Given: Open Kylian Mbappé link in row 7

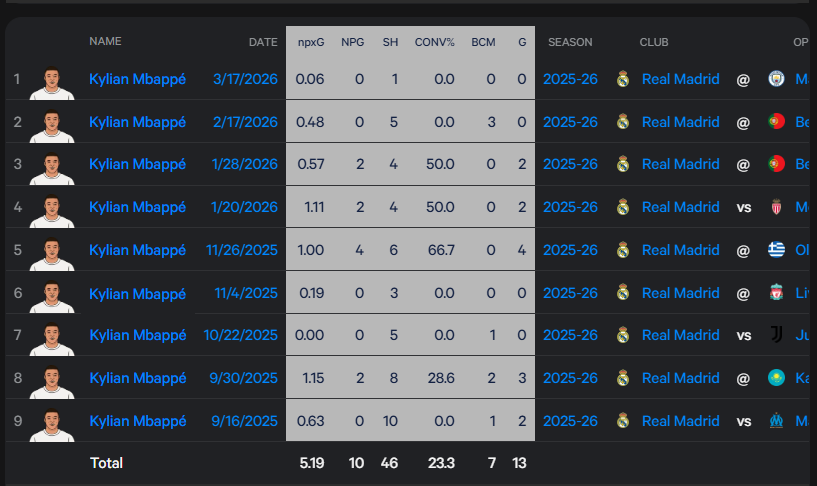Looking at the screenshot, I should pos(138,335).
